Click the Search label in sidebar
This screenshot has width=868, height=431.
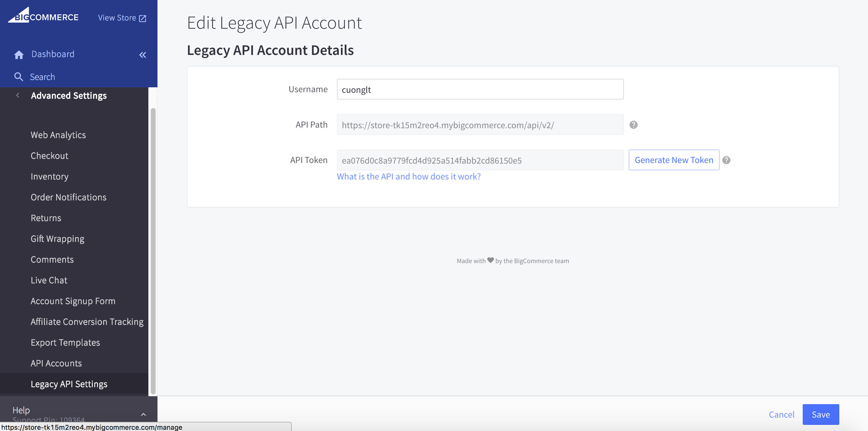[42, 77]
